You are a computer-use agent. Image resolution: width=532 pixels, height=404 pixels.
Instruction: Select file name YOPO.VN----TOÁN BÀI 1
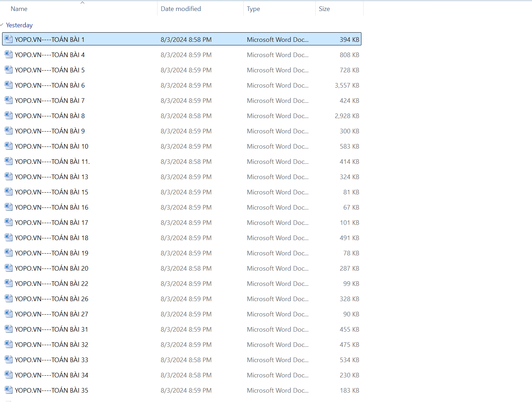click(x=50, y=39)
